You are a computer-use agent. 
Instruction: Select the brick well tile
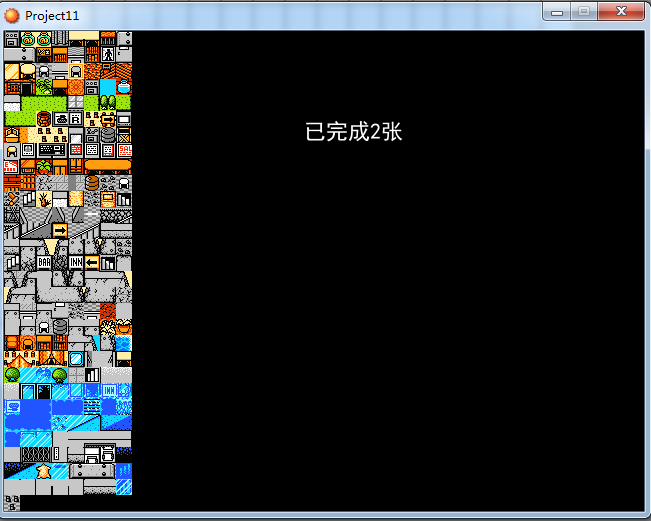[44, 119]
